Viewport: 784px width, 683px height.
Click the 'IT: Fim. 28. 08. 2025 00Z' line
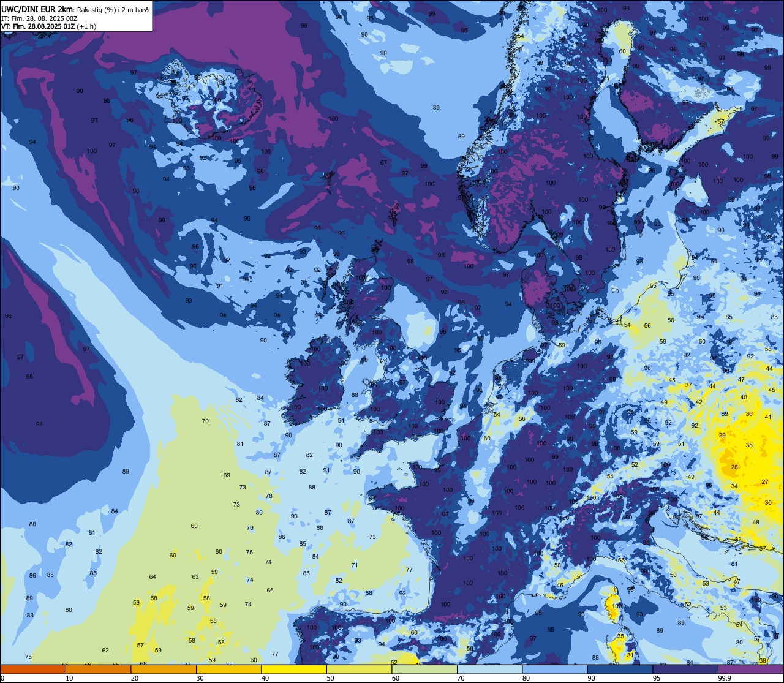[x=39, y=18]
